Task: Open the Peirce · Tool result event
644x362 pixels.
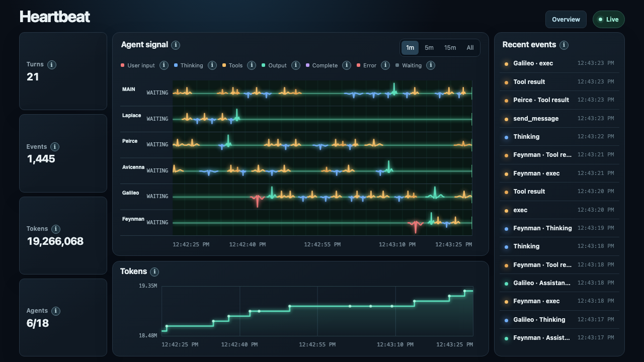Action: (559, 100)
